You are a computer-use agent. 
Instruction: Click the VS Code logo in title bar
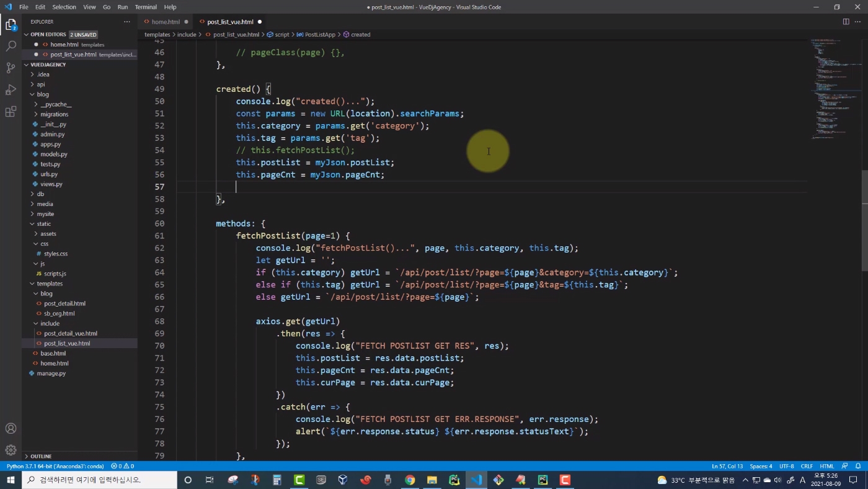pos(8,7)
